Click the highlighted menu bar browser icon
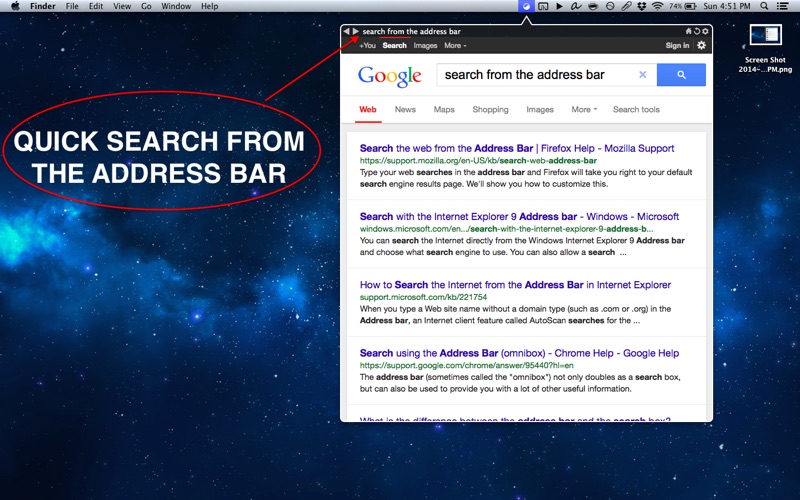This screenshot has width=800, height=500. pyautogui.click(x=526, y=6)
